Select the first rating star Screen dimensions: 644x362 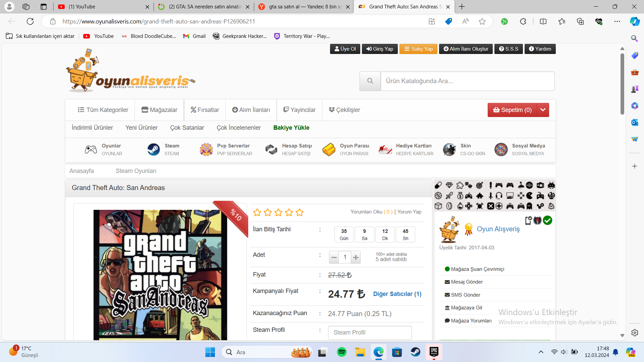257,212
